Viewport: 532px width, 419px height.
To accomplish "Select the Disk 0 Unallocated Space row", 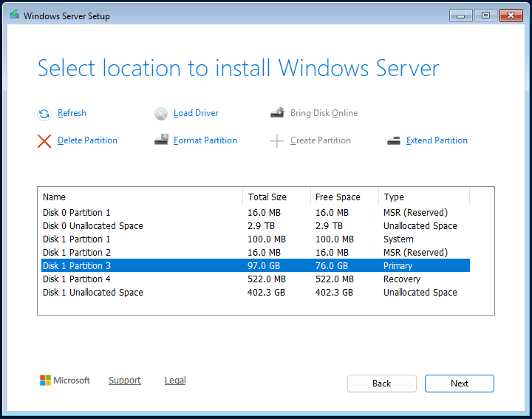I will pyautogui.click(x=256, y=225).
